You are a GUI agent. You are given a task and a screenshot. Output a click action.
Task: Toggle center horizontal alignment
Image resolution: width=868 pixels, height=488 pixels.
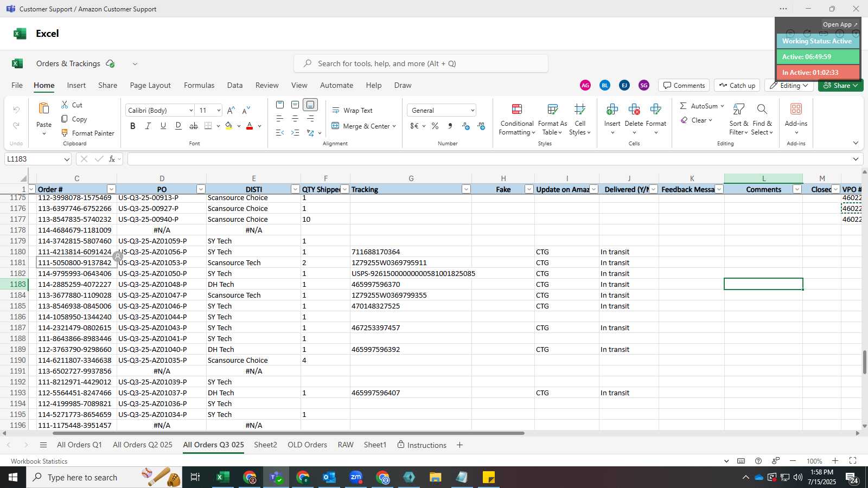pyautogui.click(x=295, y=118)
